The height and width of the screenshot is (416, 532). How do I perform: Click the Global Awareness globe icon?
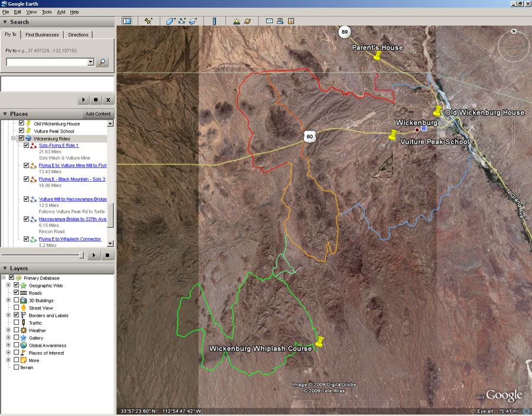tap(23, 345)
